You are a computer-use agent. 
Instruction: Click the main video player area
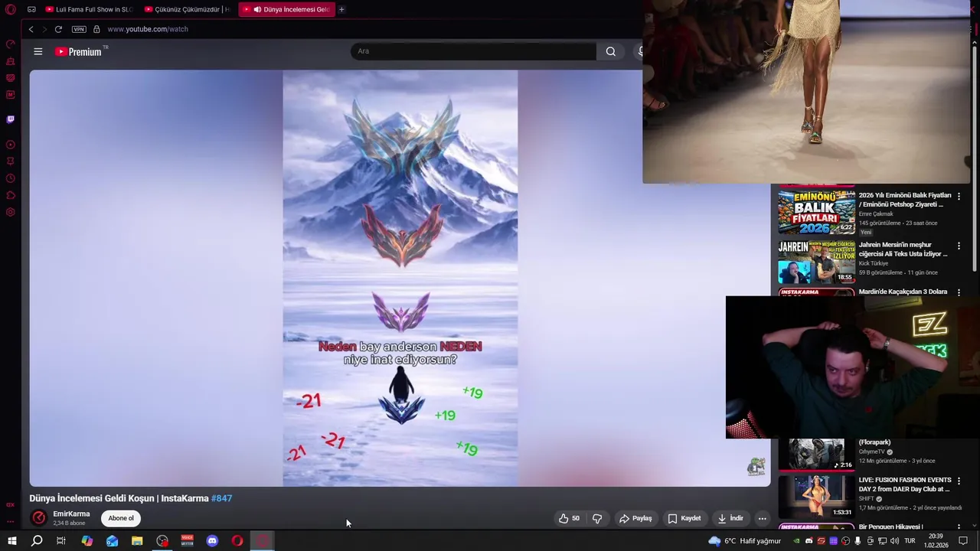point(400,279)
